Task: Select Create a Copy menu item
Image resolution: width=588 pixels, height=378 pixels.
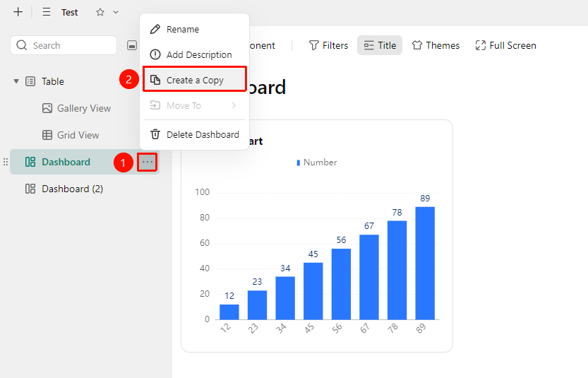Action: point(194,80)
